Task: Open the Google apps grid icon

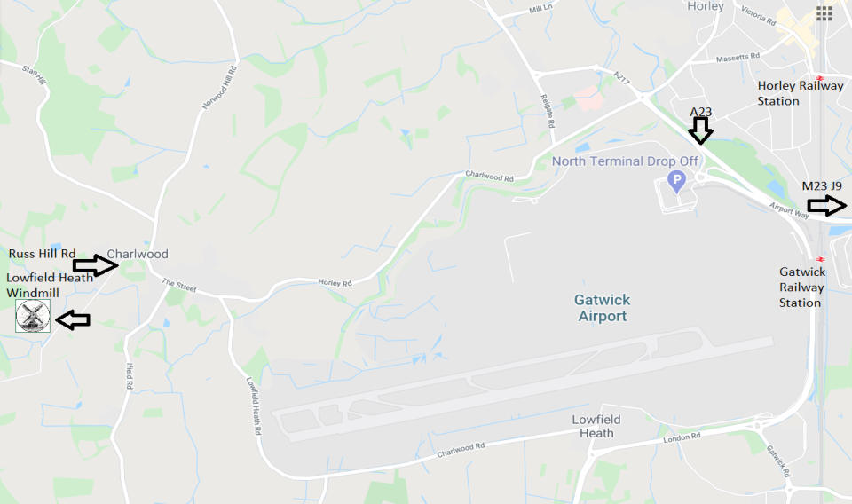Action: 824,13
